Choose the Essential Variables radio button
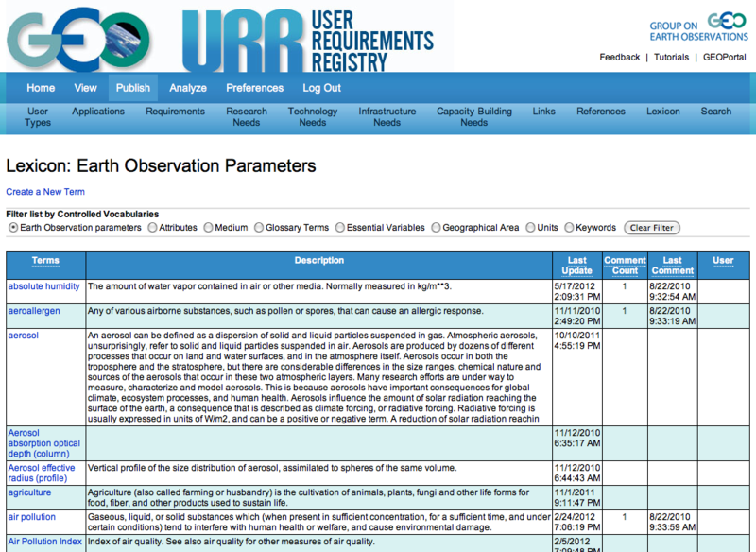This screenshot has height=552, width=756. [x=340, y=228]
